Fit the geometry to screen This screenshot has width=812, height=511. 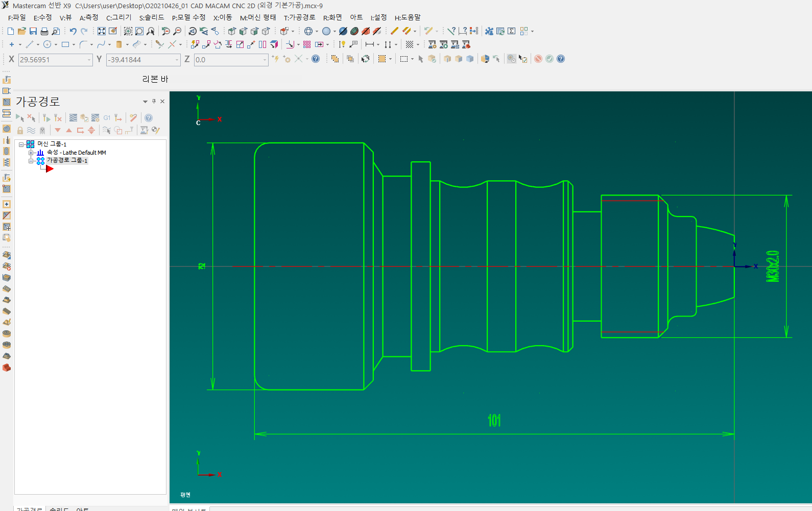coord(102,31)
